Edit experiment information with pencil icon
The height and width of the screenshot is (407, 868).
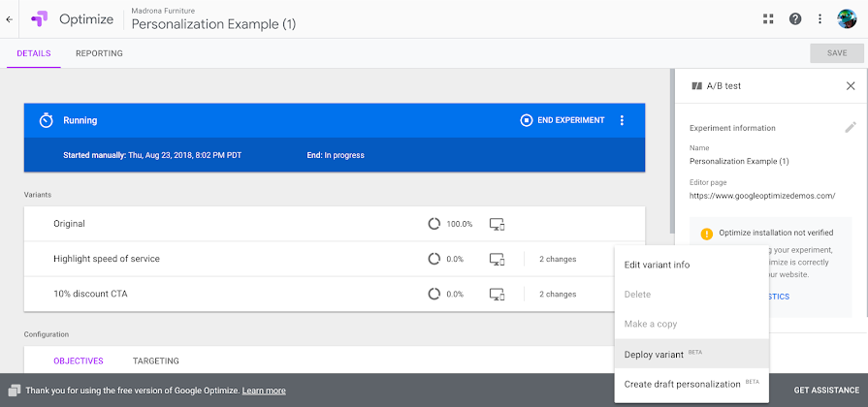(x=851, y=127)
